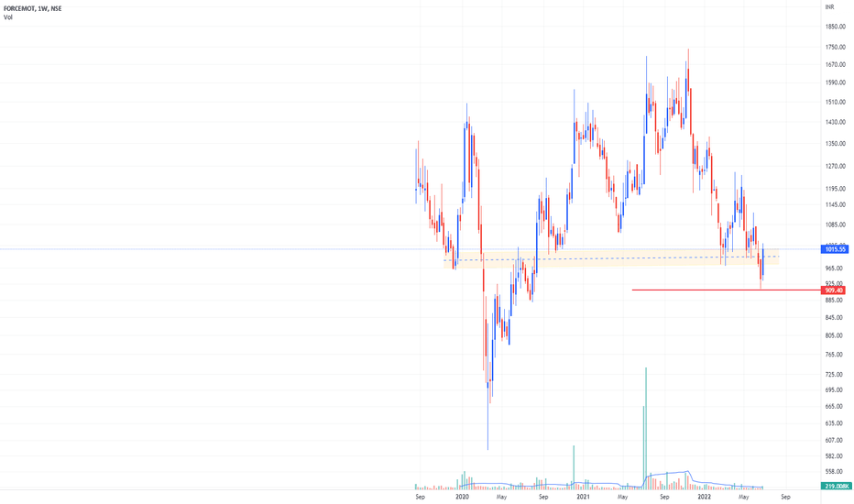Click the 845.00 price axis label
Image resolution: width=854 pixels, height=504 pixels.
(x=834, y=318)
